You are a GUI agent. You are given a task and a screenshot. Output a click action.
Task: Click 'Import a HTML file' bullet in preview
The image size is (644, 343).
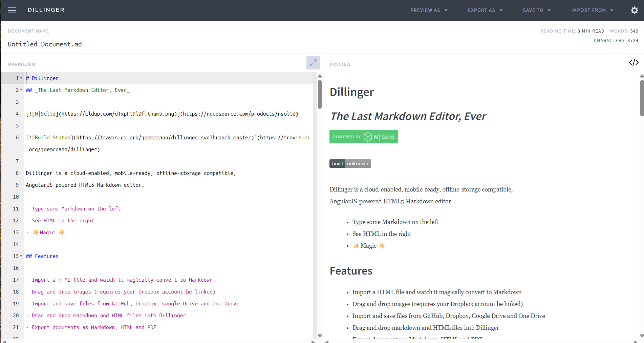pos(437,292)
